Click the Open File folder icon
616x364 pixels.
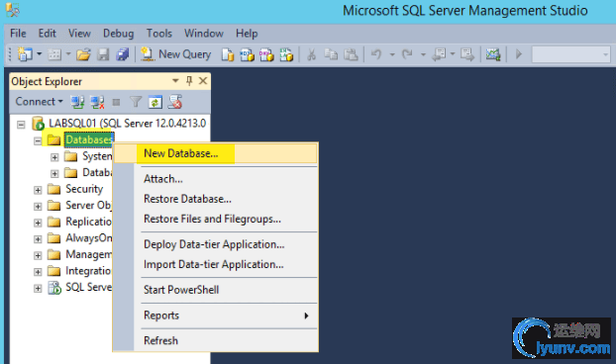(x=83, y=54)
